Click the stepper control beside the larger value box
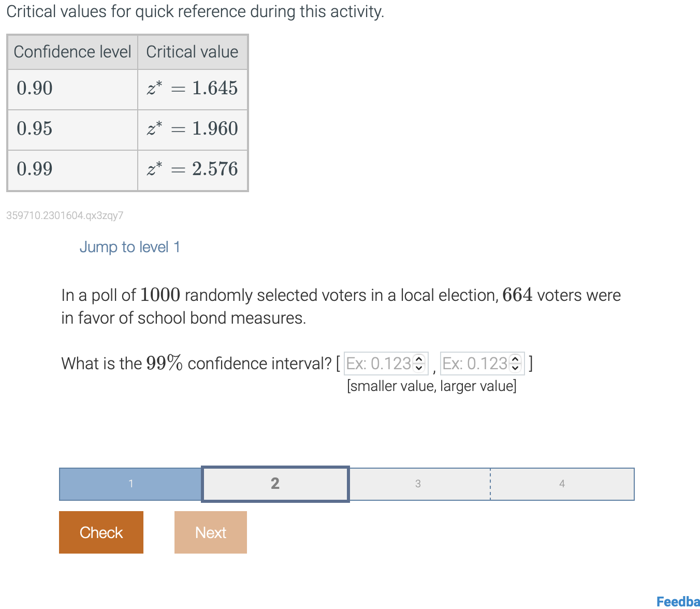The image size is (700, 609). click(515, 364)
